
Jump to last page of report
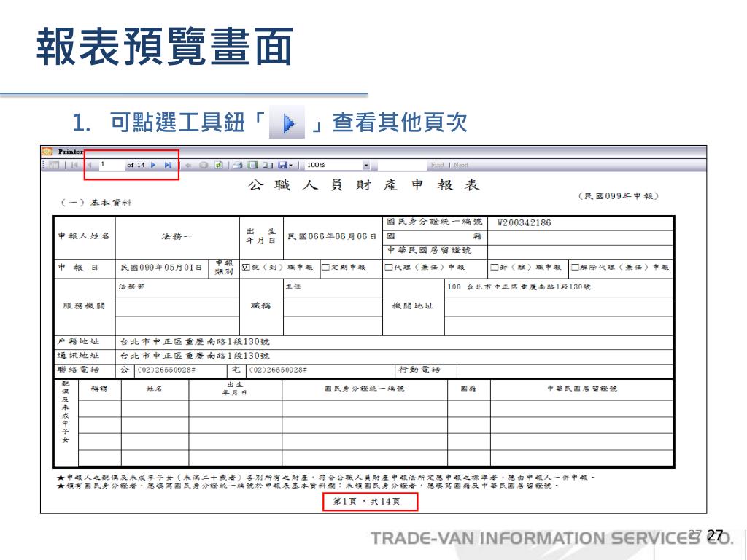pyautogui.click(x=168, y=165)
